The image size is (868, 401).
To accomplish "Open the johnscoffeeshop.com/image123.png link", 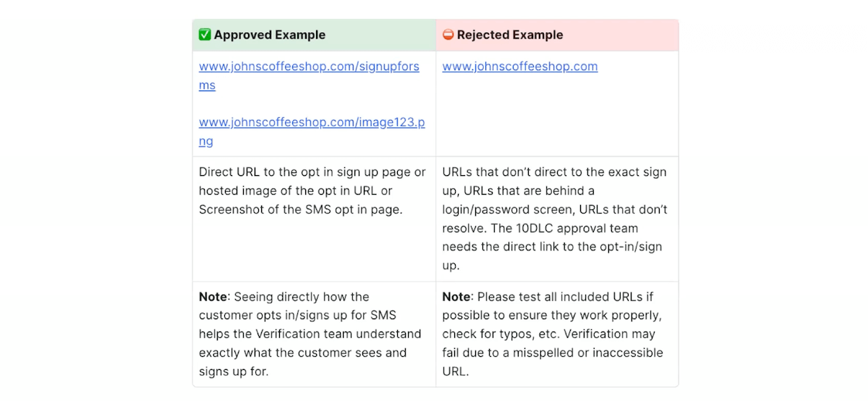I will 312,131.
